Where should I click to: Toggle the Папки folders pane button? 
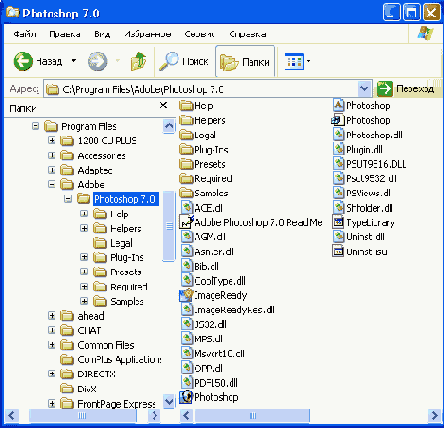[x=245, y=62]
